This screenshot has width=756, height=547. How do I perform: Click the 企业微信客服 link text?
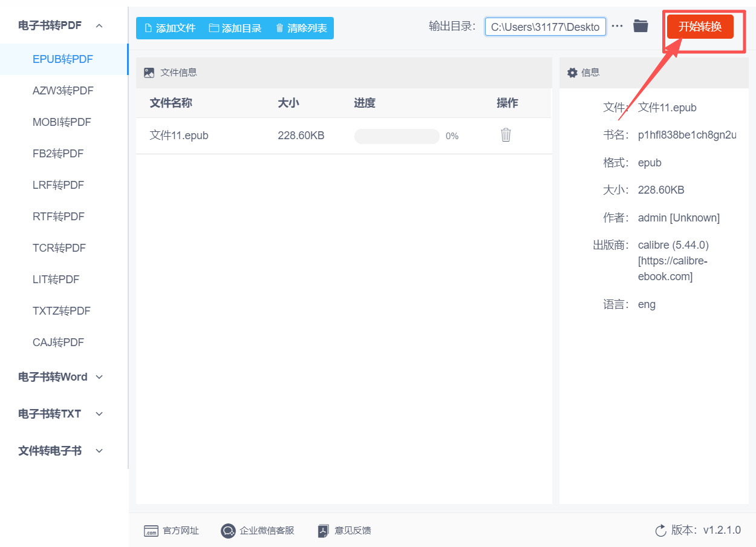[267, 531]
